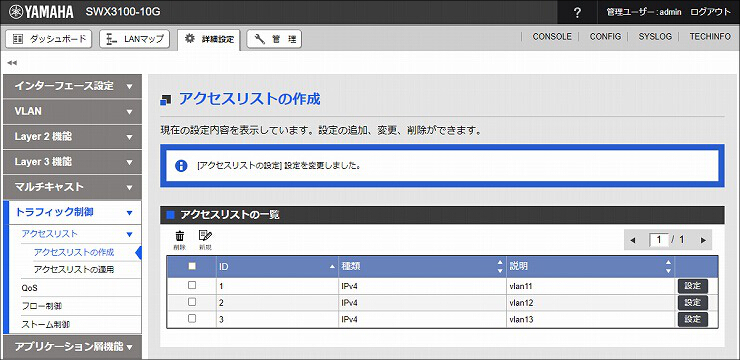
Task: Click the ログアウト link
Action: [x=710, y=12]
